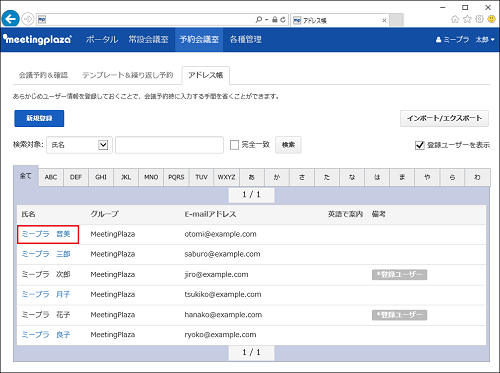Open browser home icon
This screenshot has height=373, width=500.
coord(455,19)
